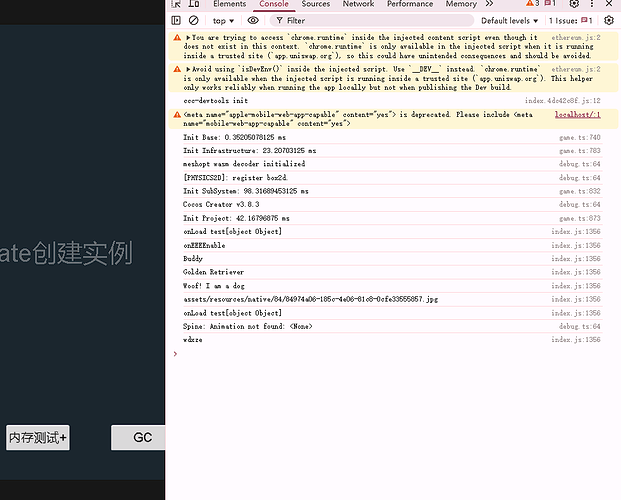Open game.ts:832 source link
The image size is (621, 500).
point(580,191)
